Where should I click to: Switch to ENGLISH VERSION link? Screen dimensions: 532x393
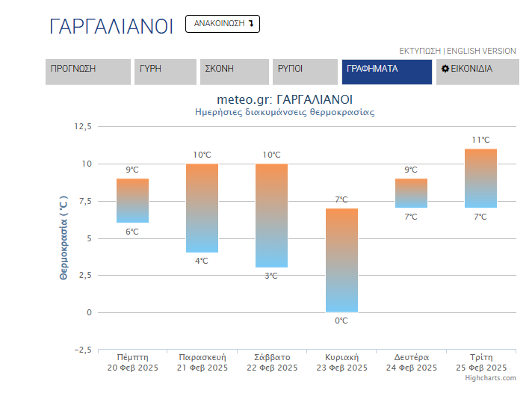481,51
